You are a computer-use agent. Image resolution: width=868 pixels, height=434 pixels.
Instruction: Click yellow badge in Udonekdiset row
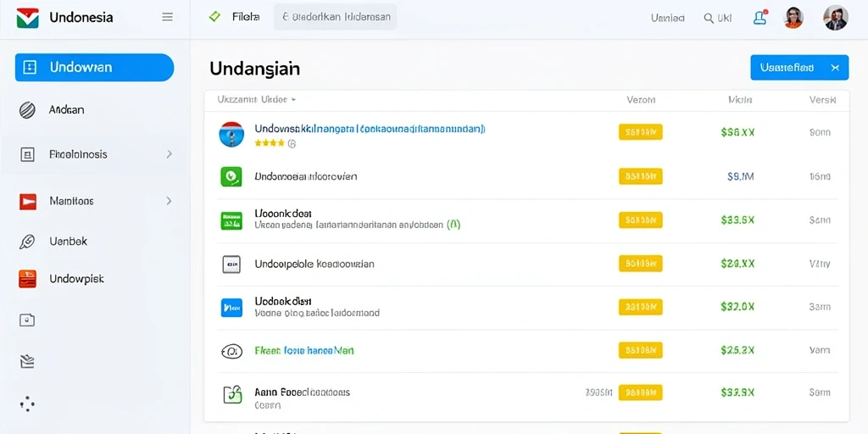641,307
